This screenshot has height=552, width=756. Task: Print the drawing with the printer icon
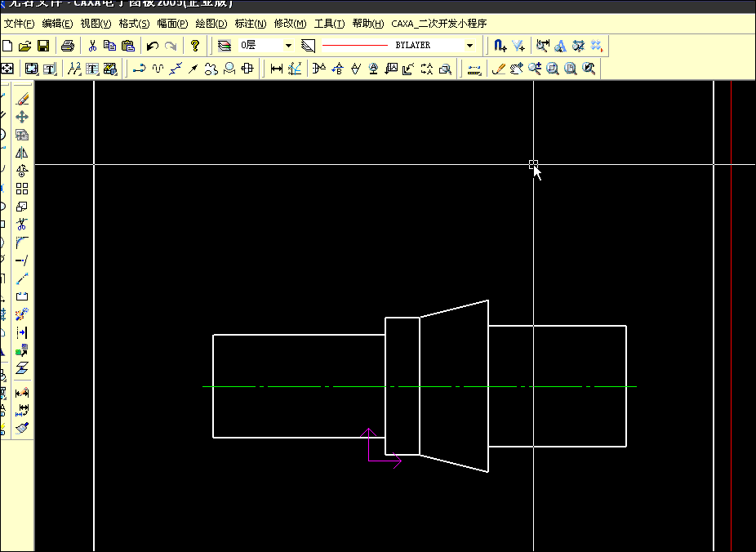click(x=68, y=46)
